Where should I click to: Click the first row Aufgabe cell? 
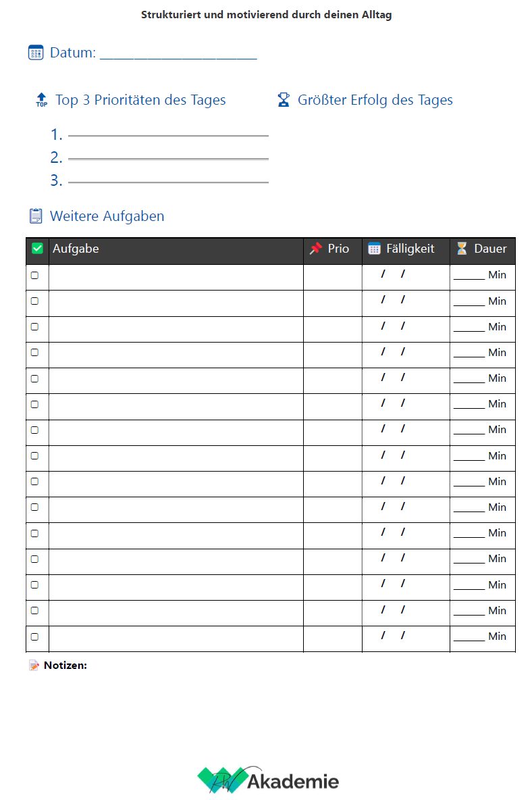tap(176, 276)
